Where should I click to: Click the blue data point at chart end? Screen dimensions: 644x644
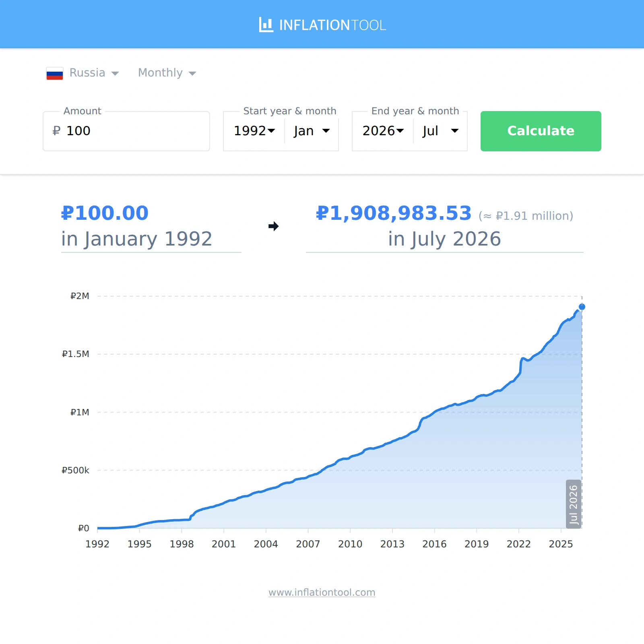click(x=582, y=307)
